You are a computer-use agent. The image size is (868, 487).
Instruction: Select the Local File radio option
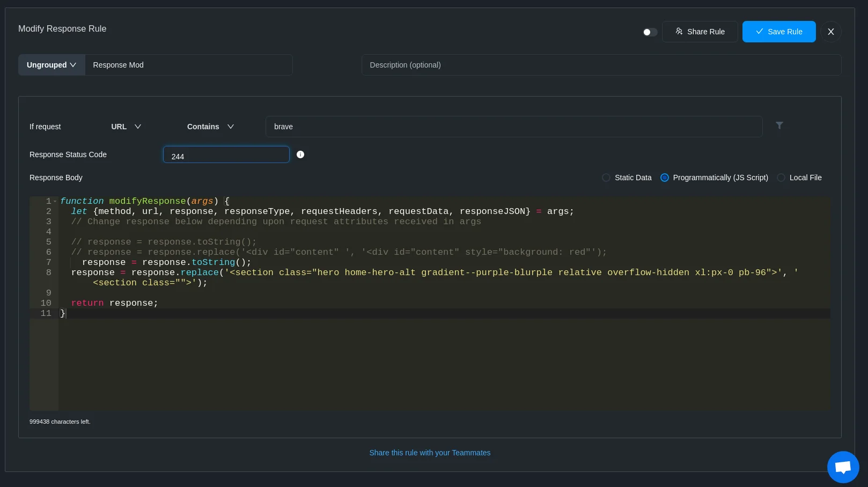click(x=781, y=178)
